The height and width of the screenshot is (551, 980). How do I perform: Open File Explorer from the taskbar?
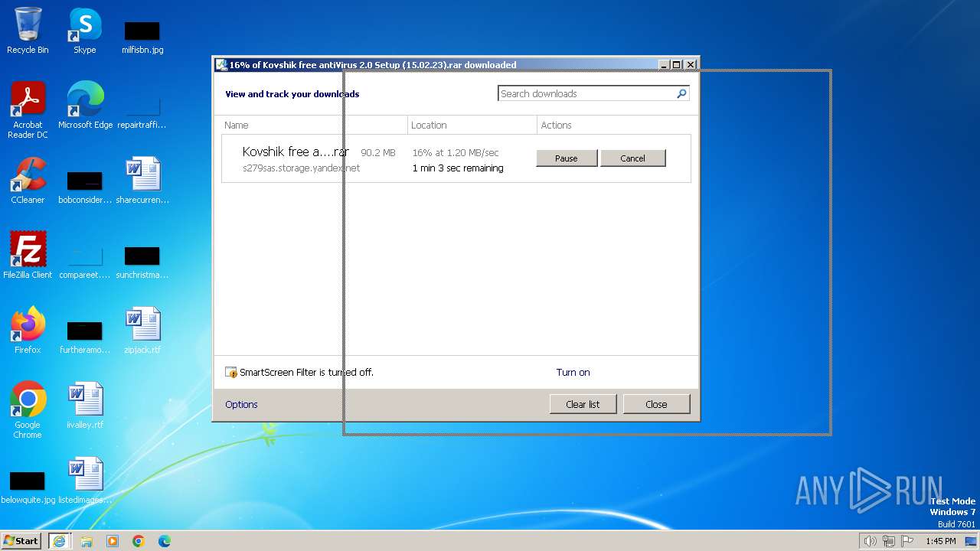(87, 541)
